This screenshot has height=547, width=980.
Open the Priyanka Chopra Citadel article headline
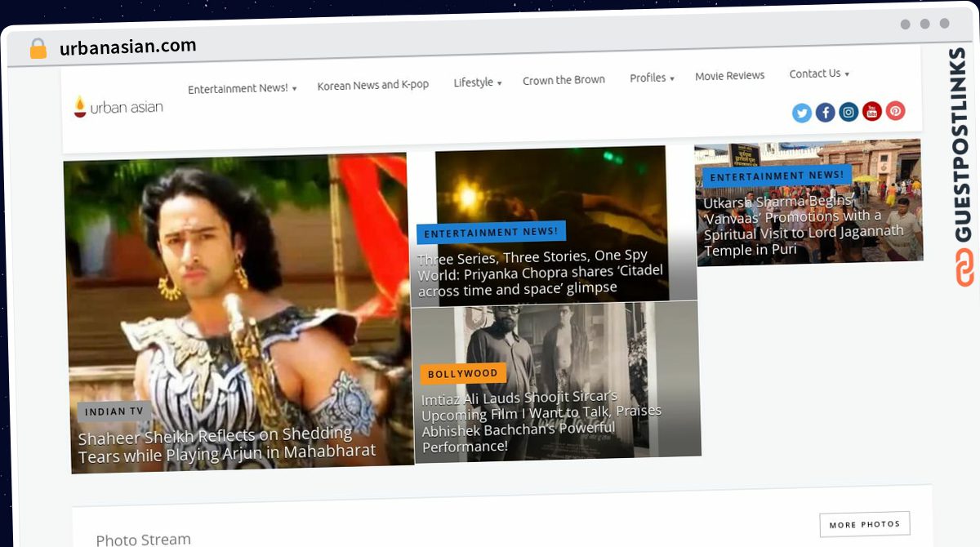(x=541, y=273)
